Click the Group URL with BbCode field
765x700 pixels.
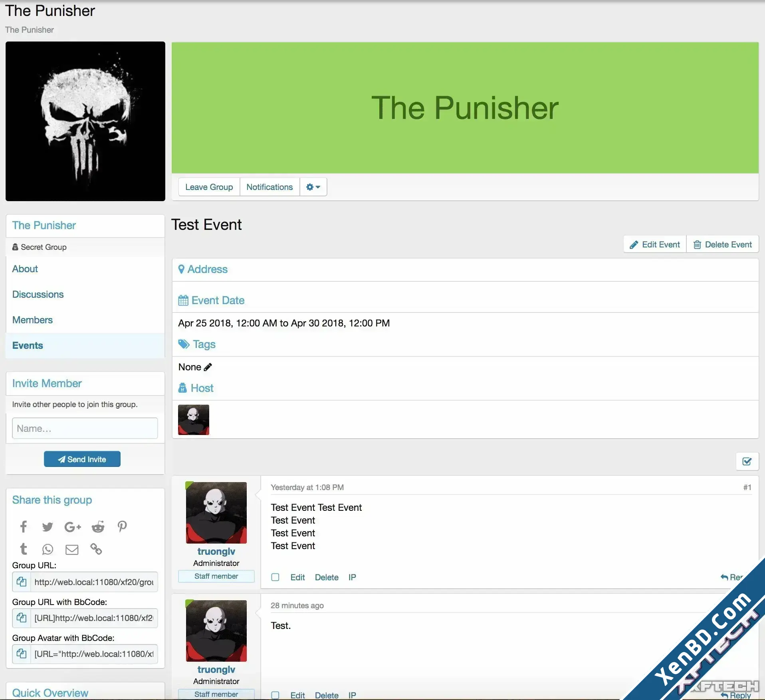[94, 618]
